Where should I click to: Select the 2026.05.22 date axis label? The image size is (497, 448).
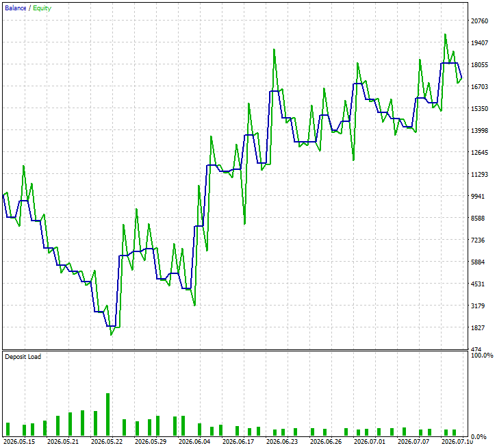pos(107,442)
